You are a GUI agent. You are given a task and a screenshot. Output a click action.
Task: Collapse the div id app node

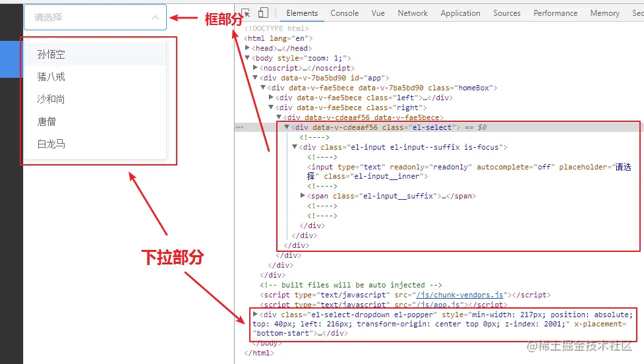point(255,77)
